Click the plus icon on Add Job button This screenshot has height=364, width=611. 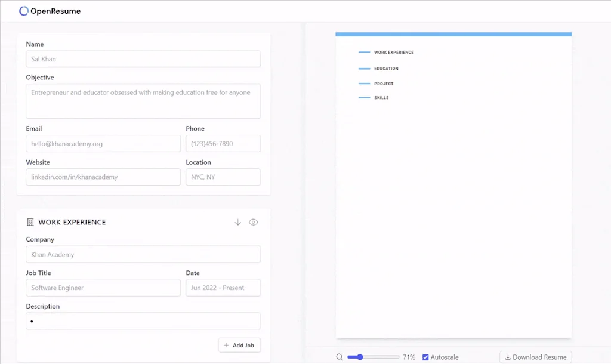coord(226,345)
